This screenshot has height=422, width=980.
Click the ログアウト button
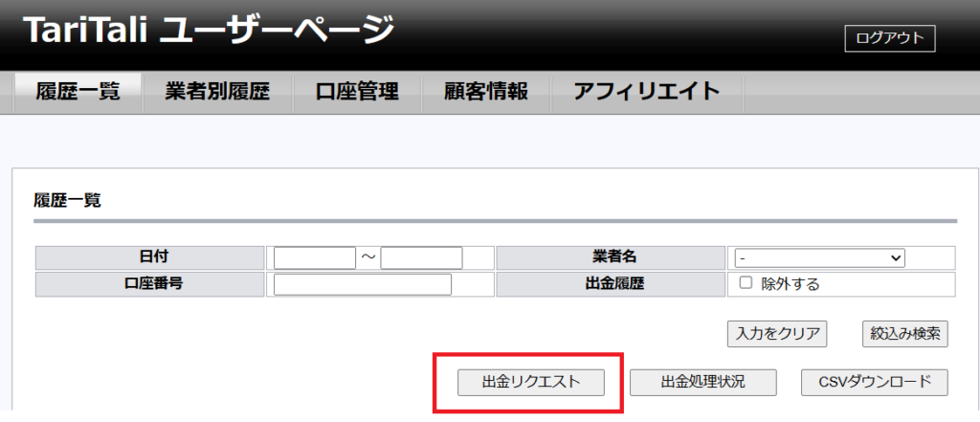(889, 38)
